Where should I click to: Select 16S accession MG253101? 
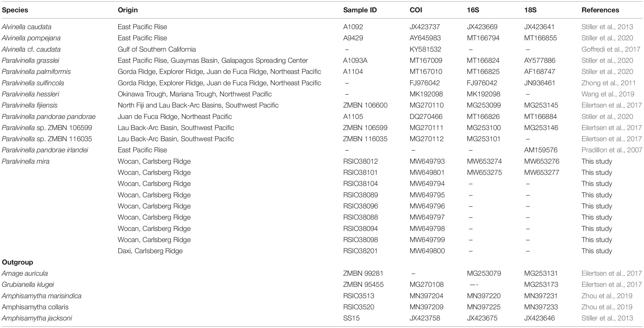tap(483, 139)
